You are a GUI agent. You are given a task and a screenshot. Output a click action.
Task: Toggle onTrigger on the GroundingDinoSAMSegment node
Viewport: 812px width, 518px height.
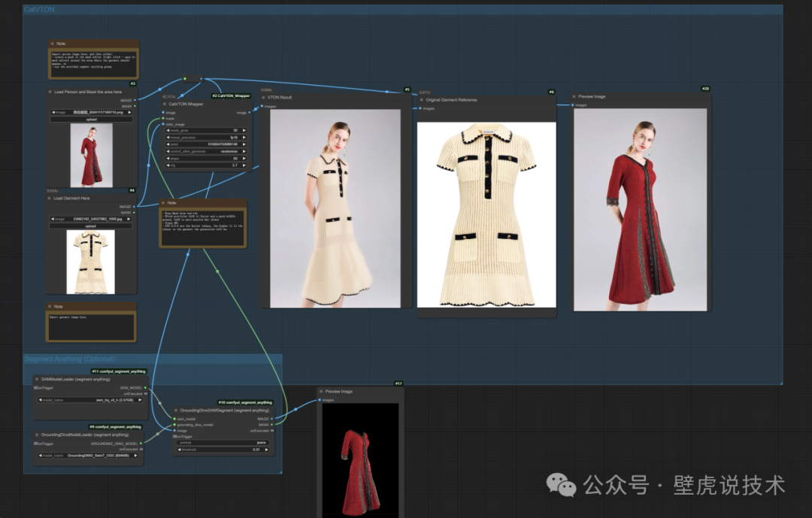(x=177, y=436)
